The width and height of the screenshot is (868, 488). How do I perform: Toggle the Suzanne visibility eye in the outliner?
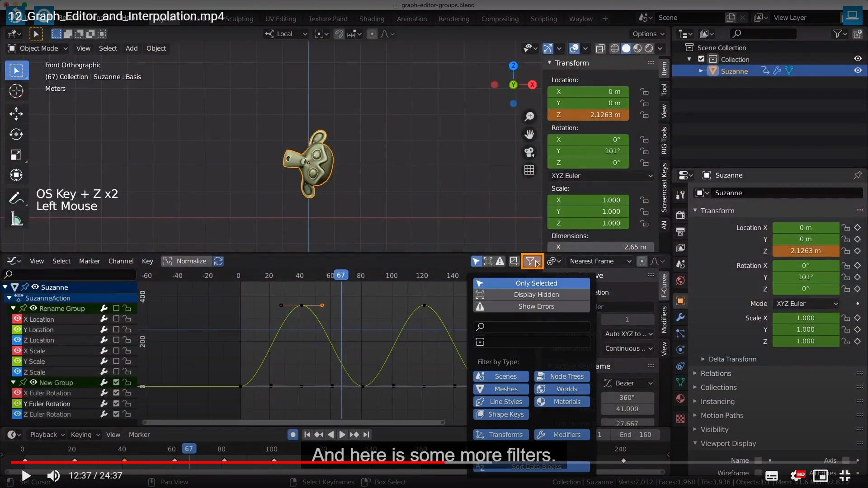858,70
